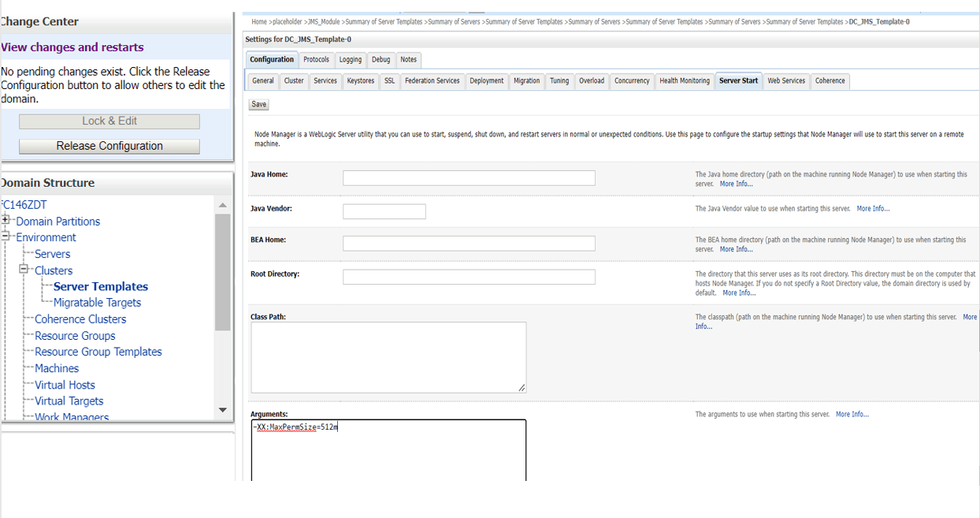Screen dimensions: 980x518
Task: Open the Keystores sub-tab
Action: tap(361, 81)
